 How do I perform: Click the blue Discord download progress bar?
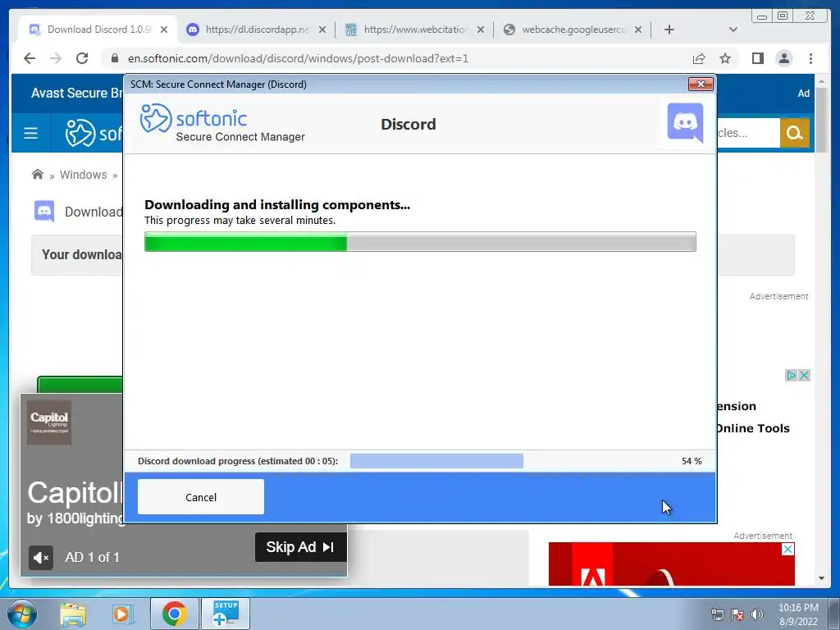point(436,461)
